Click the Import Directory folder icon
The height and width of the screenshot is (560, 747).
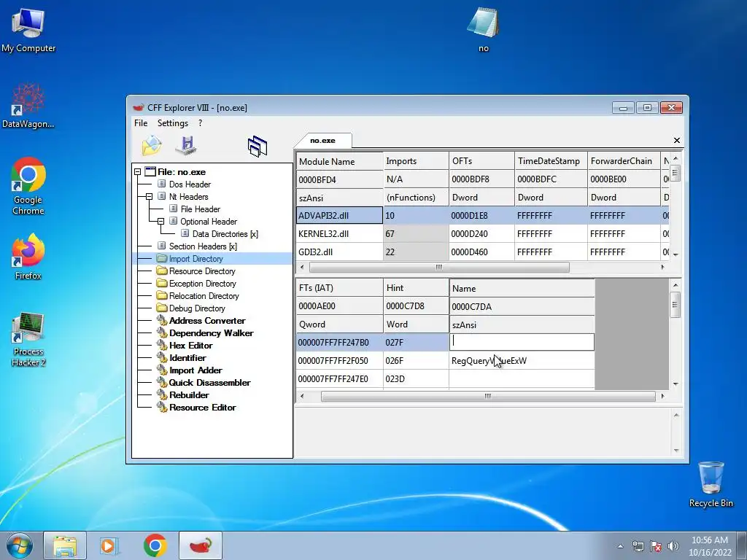pyautogui.click(x=162, y=259)
